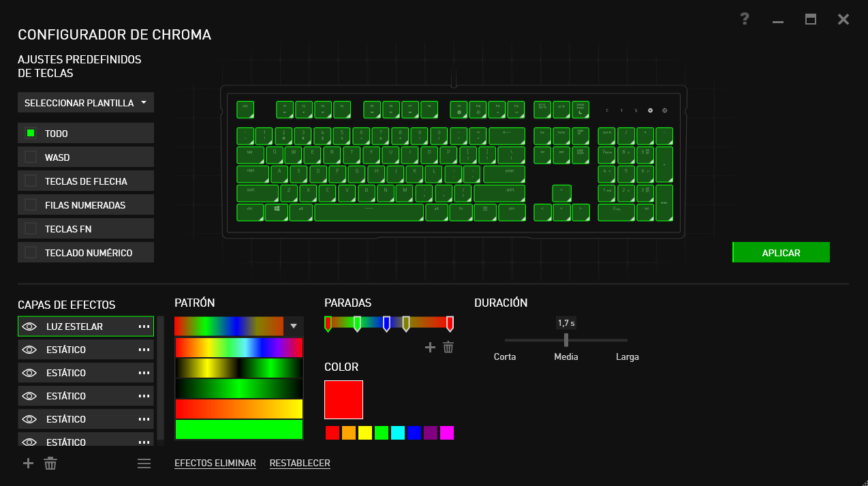Uncheck the TODO preset checkbox

click(x=31, y=133)
